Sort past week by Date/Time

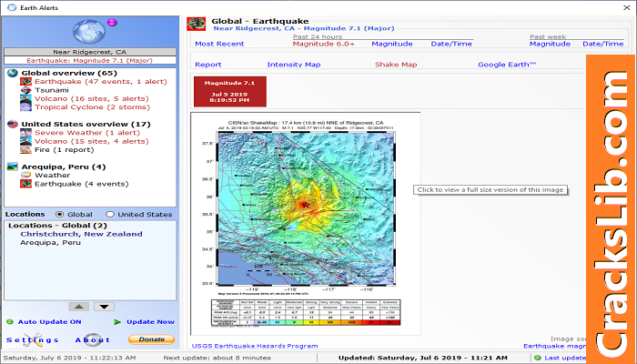click(602, 44)
